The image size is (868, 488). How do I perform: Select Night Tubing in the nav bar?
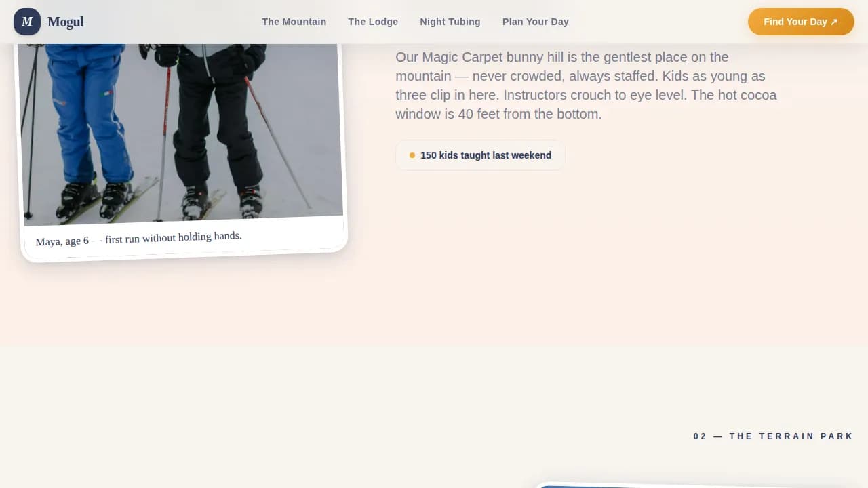[450, 21]
